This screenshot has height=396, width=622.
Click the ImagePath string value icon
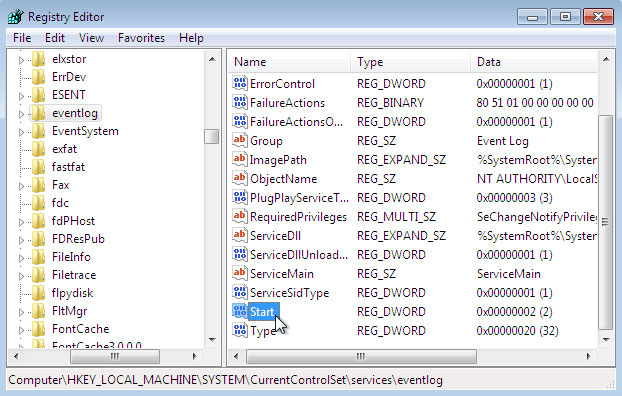[240, 159]
